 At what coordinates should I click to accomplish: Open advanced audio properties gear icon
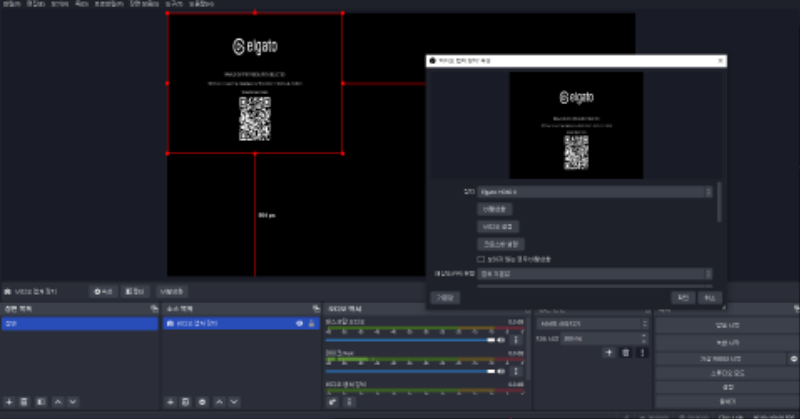click(333, 402)
